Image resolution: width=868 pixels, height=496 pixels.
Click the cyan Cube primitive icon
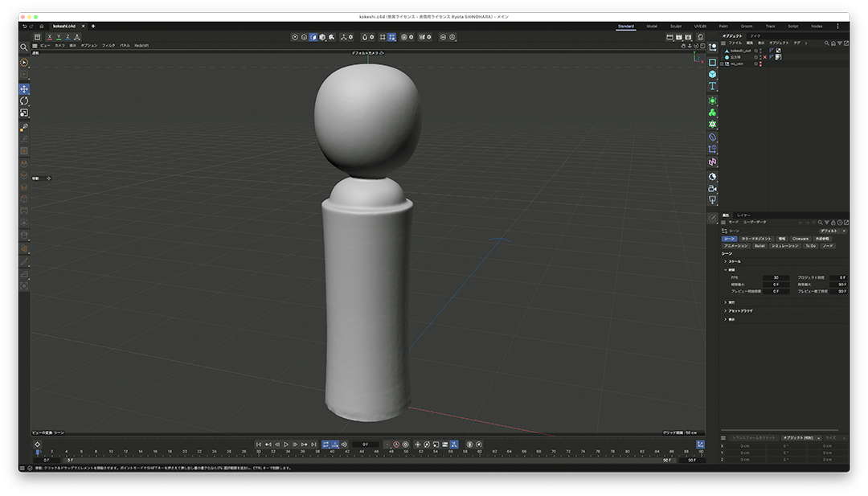(x=712, y=74)
